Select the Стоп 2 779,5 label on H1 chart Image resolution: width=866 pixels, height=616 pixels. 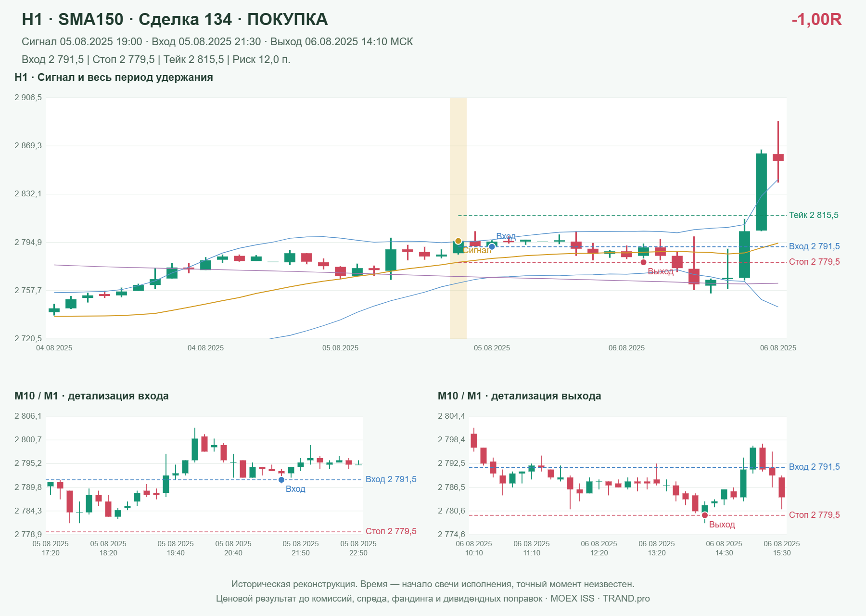pyautogui.click(x=815, y=262)
